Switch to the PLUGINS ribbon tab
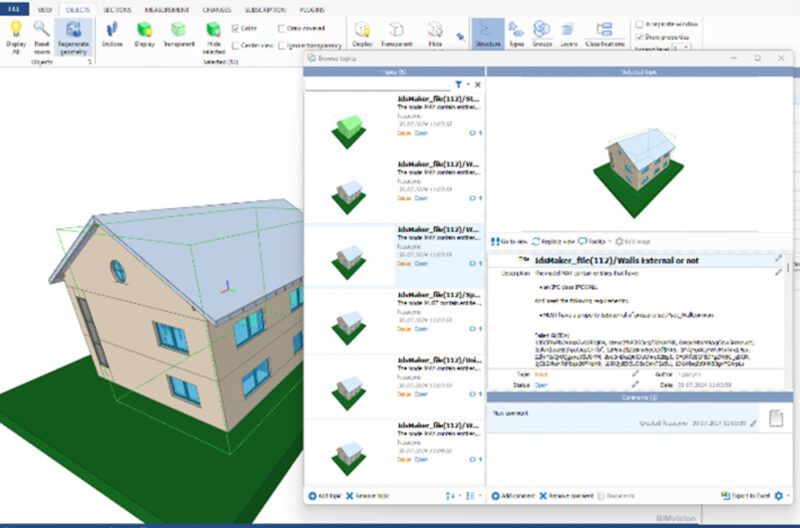 312,10
